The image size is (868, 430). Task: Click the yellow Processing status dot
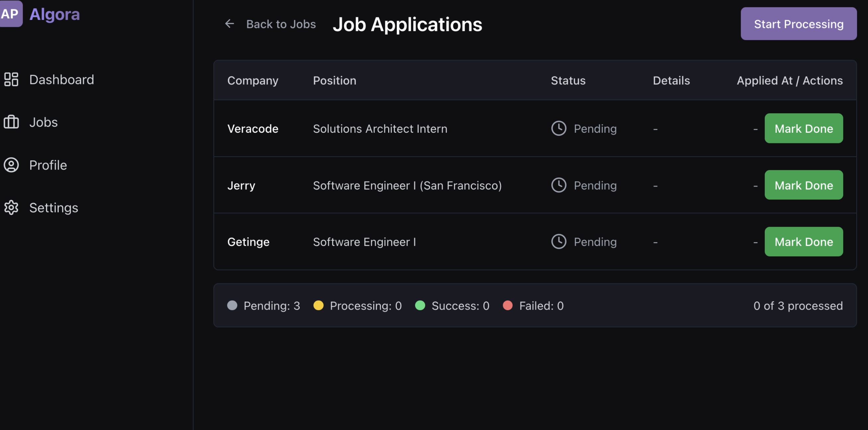coord(318,305)
